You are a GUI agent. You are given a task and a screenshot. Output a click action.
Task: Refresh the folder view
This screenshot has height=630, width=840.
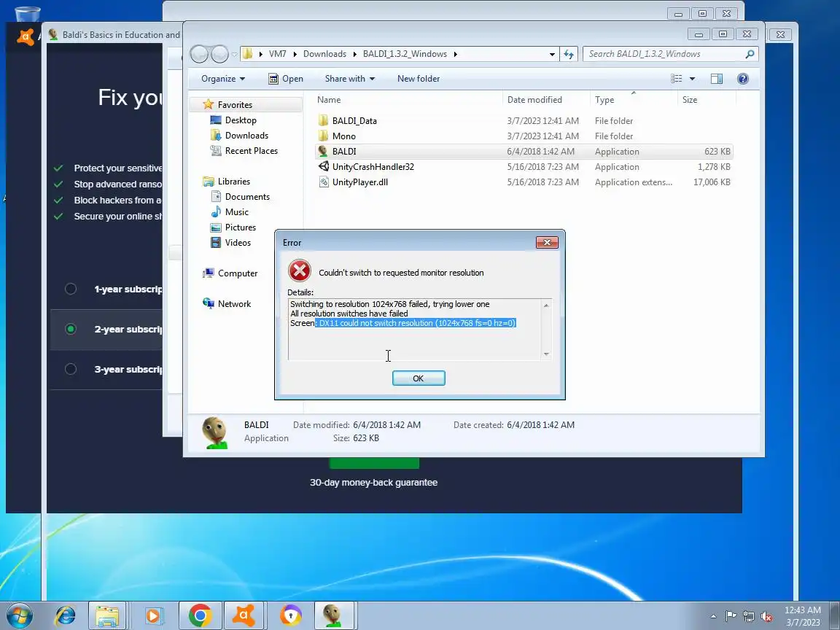click(x=569, y=54)
